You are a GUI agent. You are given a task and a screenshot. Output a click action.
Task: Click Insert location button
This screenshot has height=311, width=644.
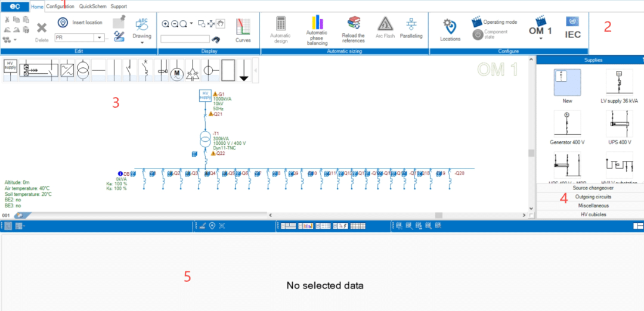coord(80,23)
